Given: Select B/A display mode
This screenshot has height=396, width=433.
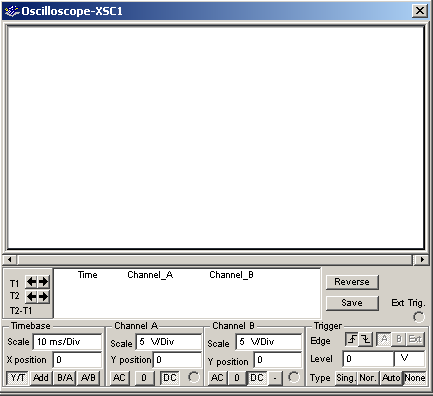Looking at the screenshot, I should (65, 378).
